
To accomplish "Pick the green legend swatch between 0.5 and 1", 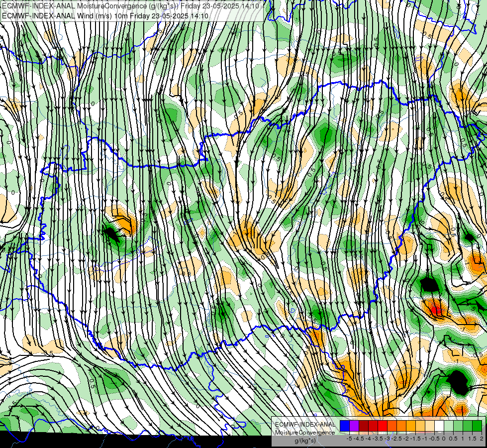I will (458, 426).
